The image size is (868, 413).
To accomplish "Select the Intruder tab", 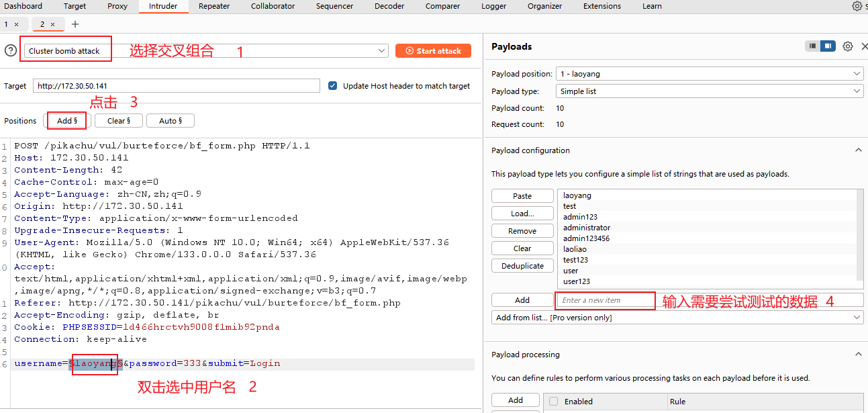I will click(163, 6).
